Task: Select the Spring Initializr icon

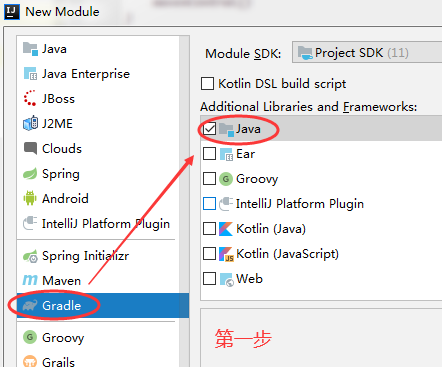Action: click(x=30, y=256)
